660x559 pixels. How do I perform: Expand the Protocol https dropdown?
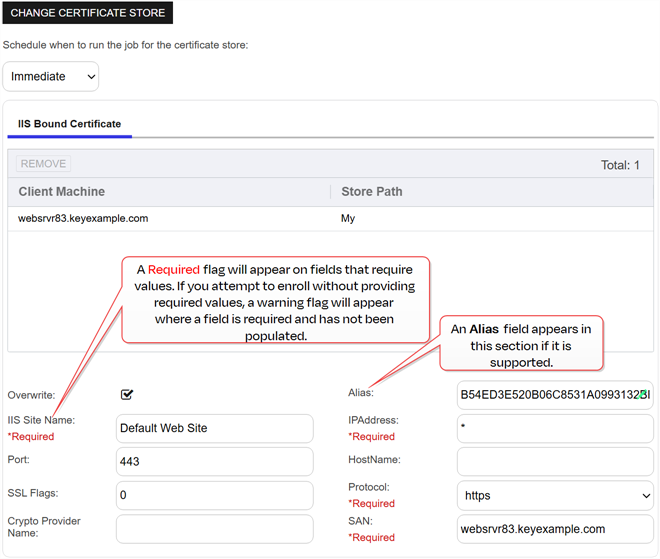tap(555, 495)
